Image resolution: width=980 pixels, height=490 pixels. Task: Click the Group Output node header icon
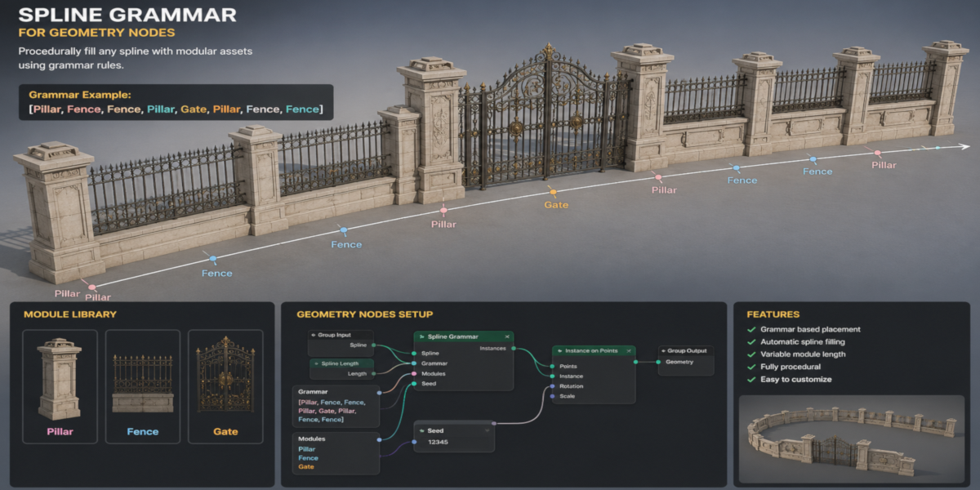click(x=663, y=351)
